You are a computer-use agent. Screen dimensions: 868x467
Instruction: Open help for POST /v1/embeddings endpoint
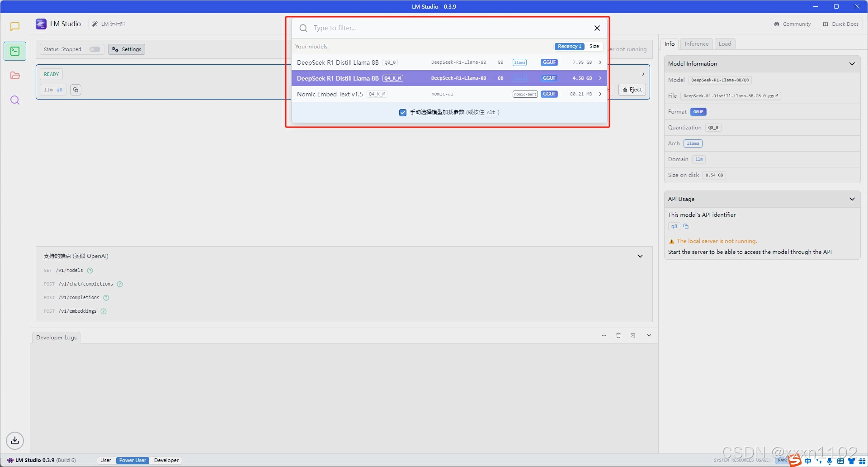click(x=104, y=311)
